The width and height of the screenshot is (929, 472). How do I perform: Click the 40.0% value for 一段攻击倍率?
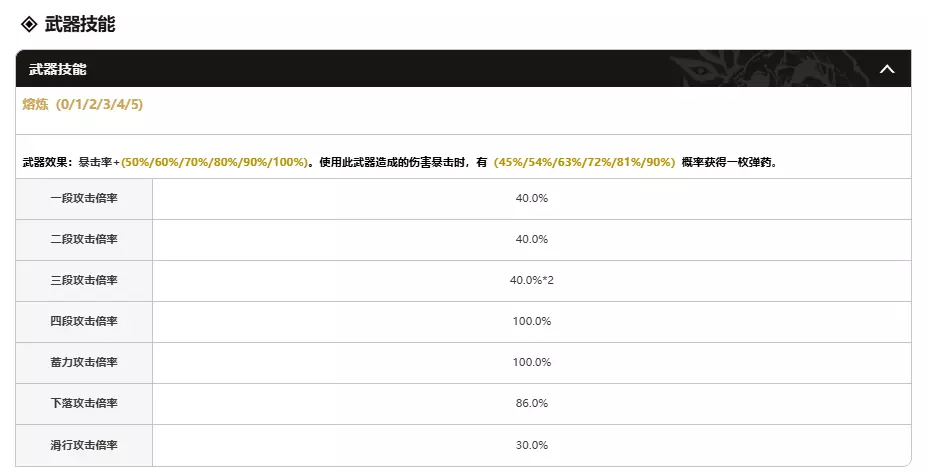point(531,198)
